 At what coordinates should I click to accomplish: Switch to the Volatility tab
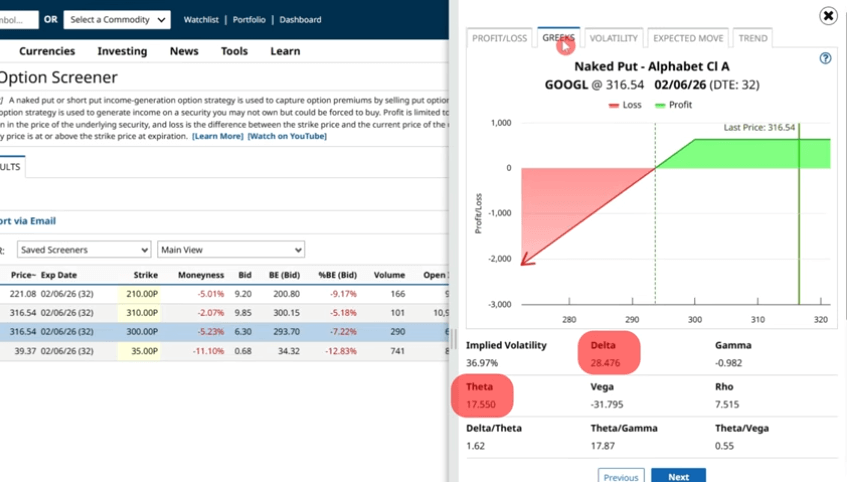pyautogui.click(x=613, y=39)
